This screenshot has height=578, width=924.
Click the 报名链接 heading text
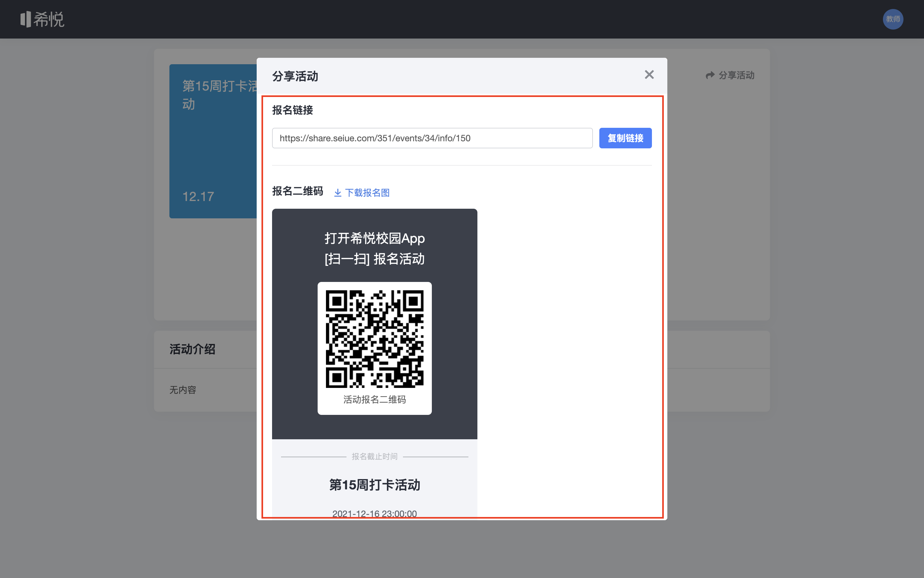[x=293, y=110]
